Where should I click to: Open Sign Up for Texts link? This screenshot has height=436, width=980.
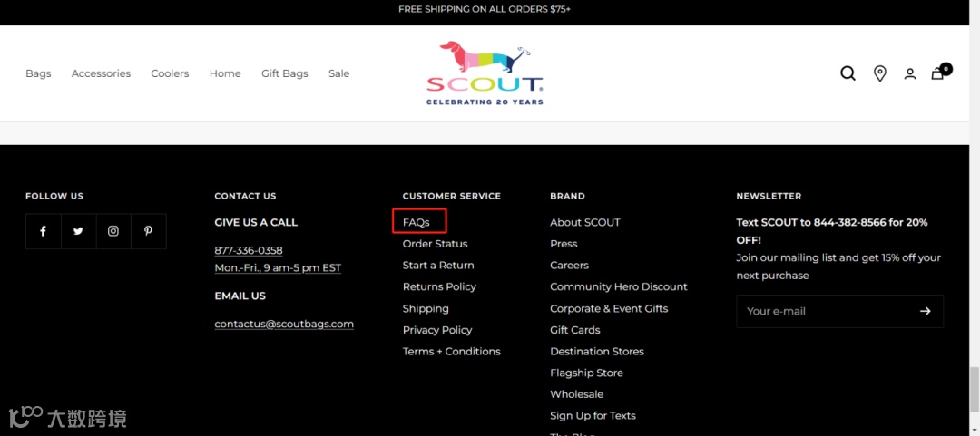click(x=593, y=416)
